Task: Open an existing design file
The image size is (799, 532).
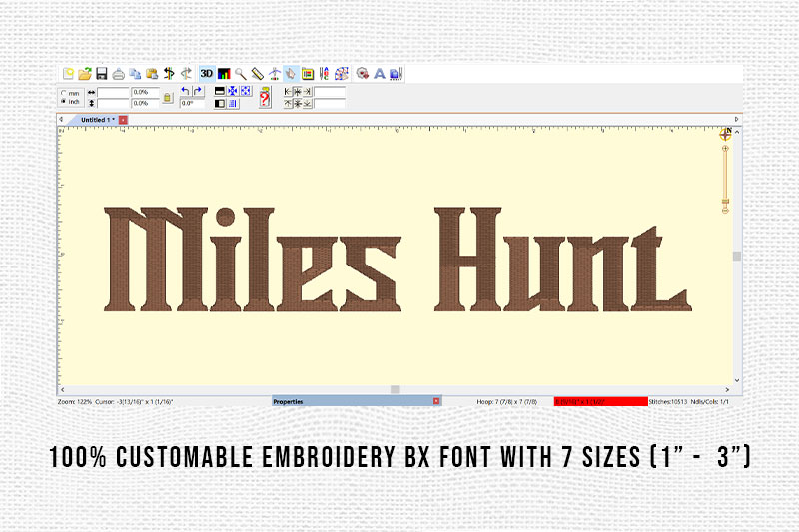Action: 85,74
